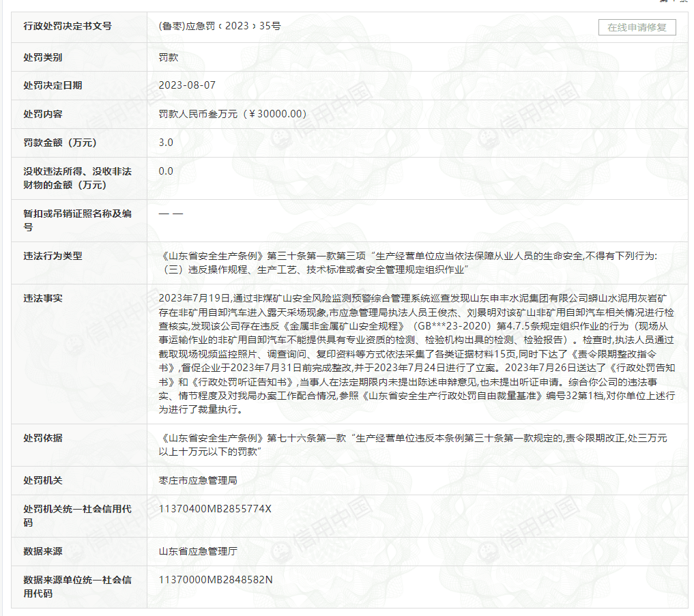This screenshot has height=616, width=694.
Task: Select the 罚款金额（万元） label
Action: [x=60, y=143]
